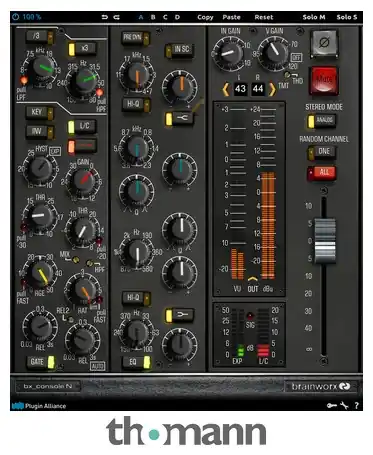Toggle the KEY switch

click(40, 112)
